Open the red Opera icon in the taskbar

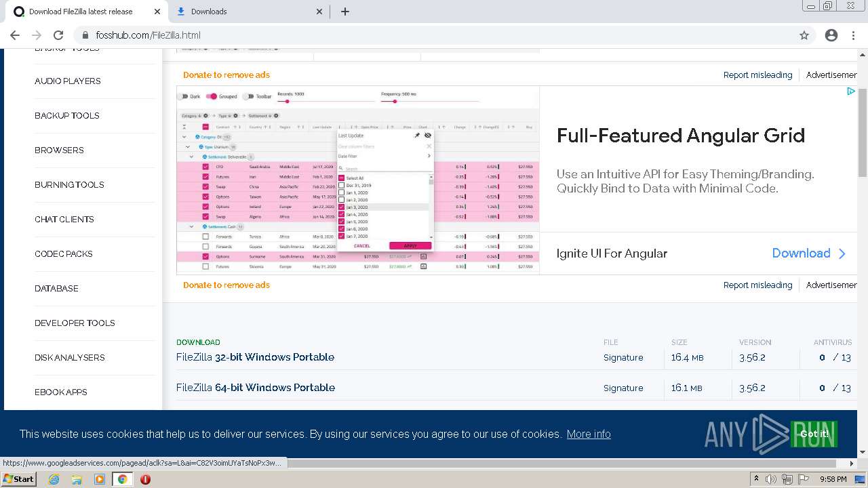(145, 479)
